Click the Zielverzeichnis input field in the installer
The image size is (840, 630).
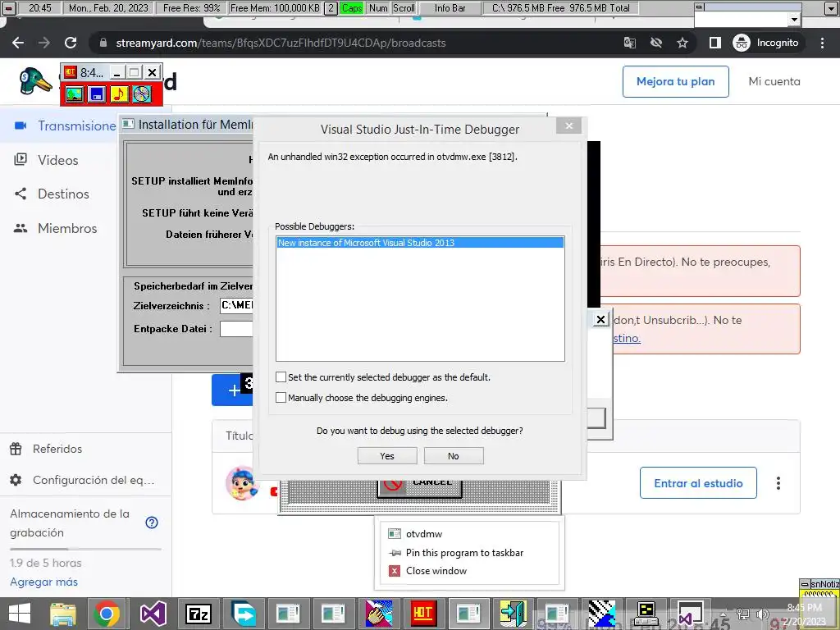tap(236, 305)
